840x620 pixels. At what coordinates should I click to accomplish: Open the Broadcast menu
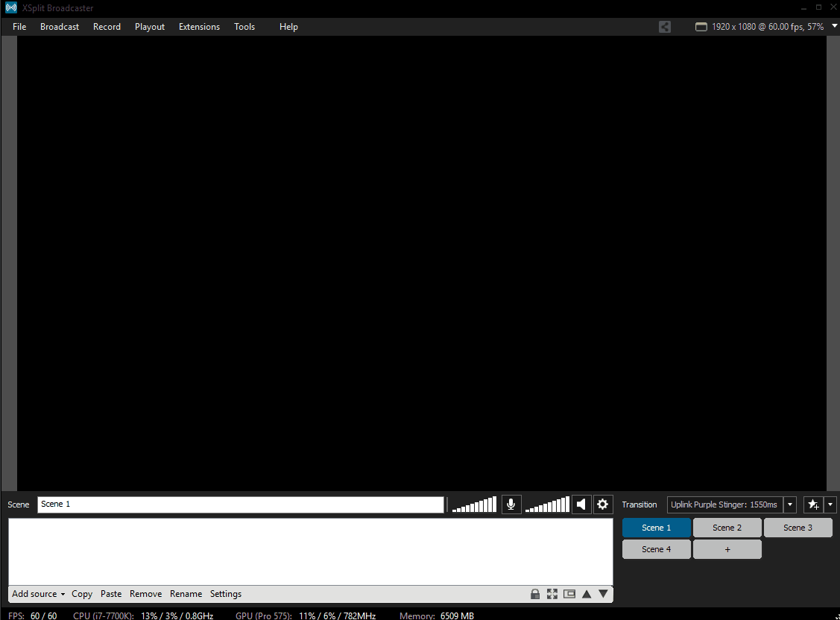pyautogui.click(x=59, y=27)
